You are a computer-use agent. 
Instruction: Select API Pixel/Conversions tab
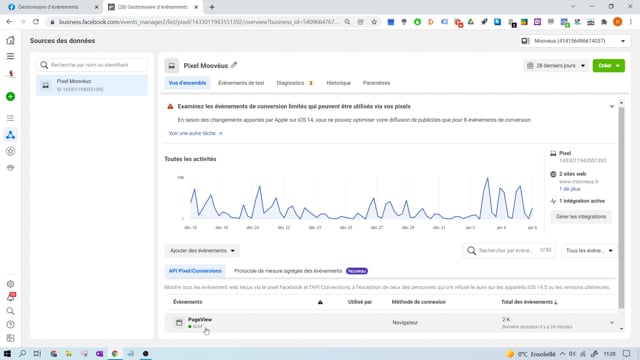(x=195, y=271)
